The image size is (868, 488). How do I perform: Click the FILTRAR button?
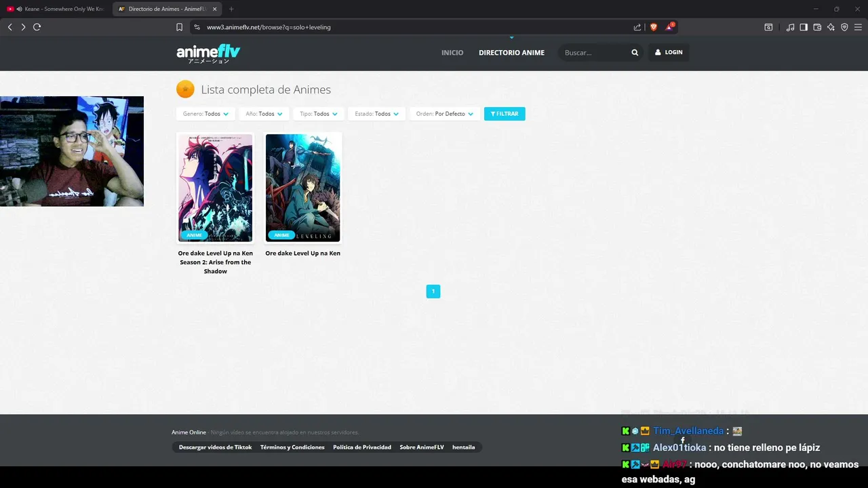505,114
